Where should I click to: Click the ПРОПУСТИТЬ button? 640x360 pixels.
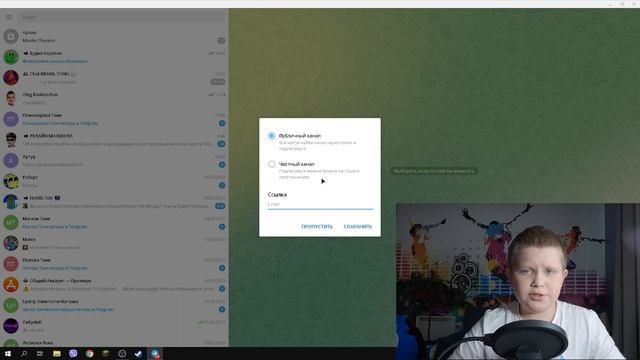[x=317, y=227]
